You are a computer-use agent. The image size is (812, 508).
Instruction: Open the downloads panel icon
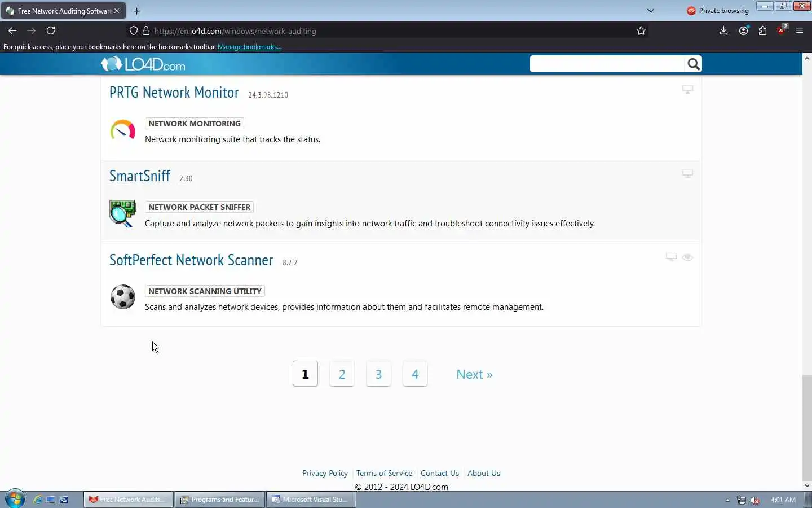[723, 30]
